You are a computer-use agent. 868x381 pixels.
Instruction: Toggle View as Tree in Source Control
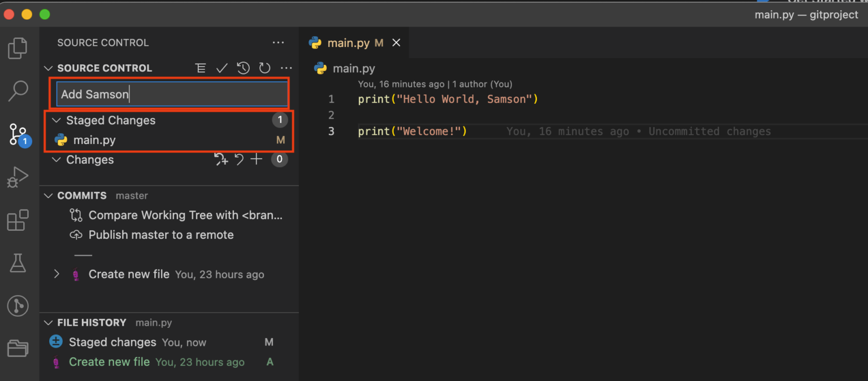tap(201, 68)
